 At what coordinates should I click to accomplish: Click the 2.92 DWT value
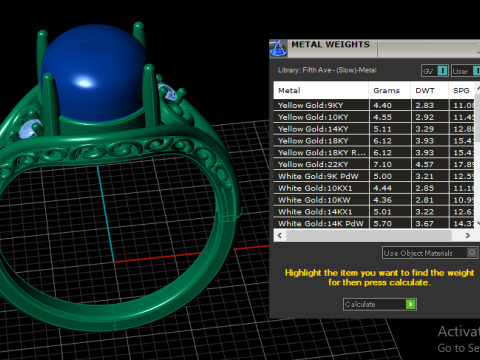[x=424, y=117]
